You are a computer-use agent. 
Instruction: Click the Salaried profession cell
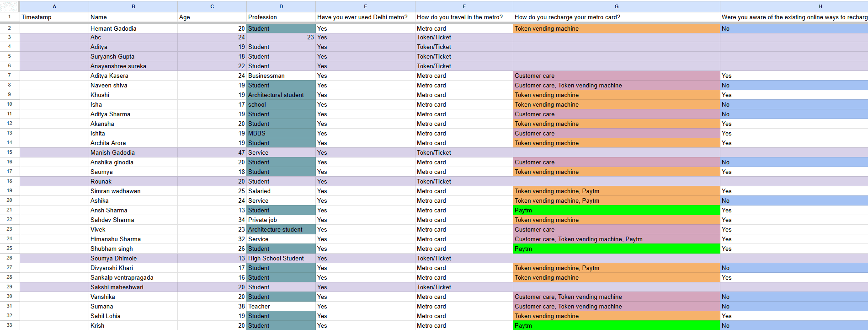281,191
